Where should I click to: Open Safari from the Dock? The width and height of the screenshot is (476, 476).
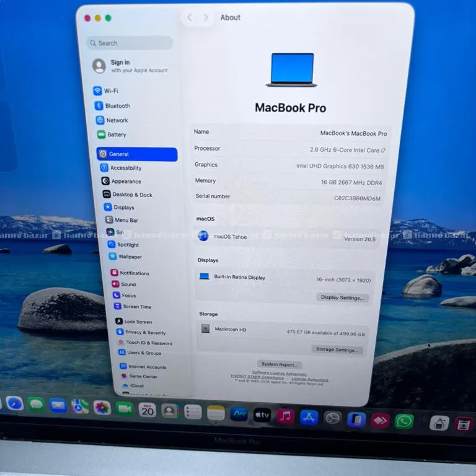(x=15, y=403)
